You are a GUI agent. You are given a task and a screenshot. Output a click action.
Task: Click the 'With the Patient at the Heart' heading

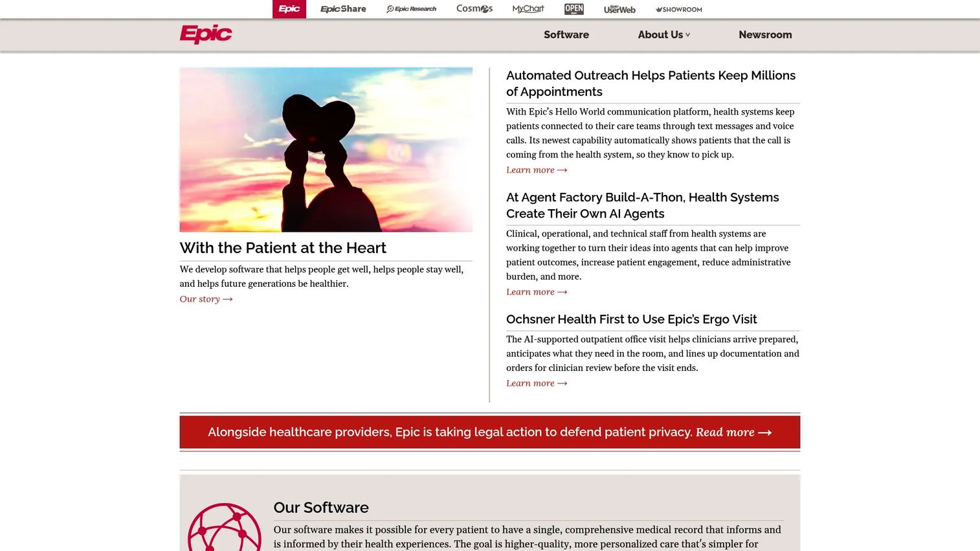(283, 248)
